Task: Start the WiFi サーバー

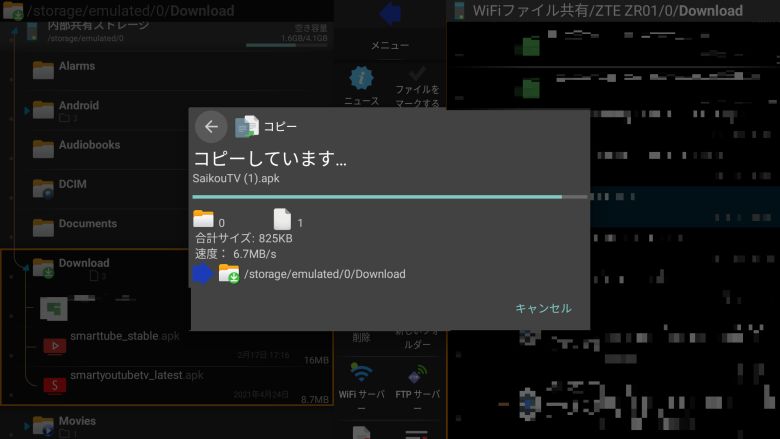Action: pyautogui.click(x=362, y=387)
